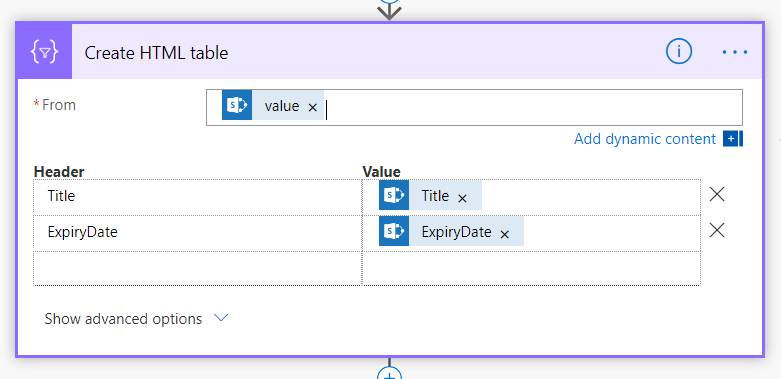Edit the Title header cell
The height and width of the screenshot is (379, 781).
coord(198,197)
